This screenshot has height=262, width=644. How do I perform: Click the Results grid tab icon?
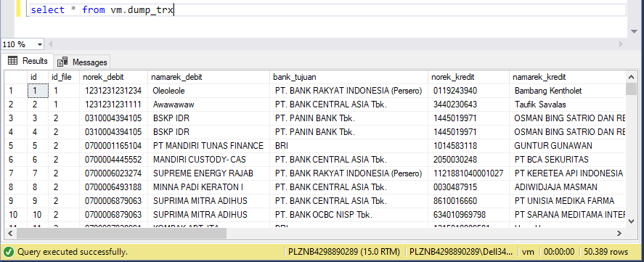click(x=13, y=61)
